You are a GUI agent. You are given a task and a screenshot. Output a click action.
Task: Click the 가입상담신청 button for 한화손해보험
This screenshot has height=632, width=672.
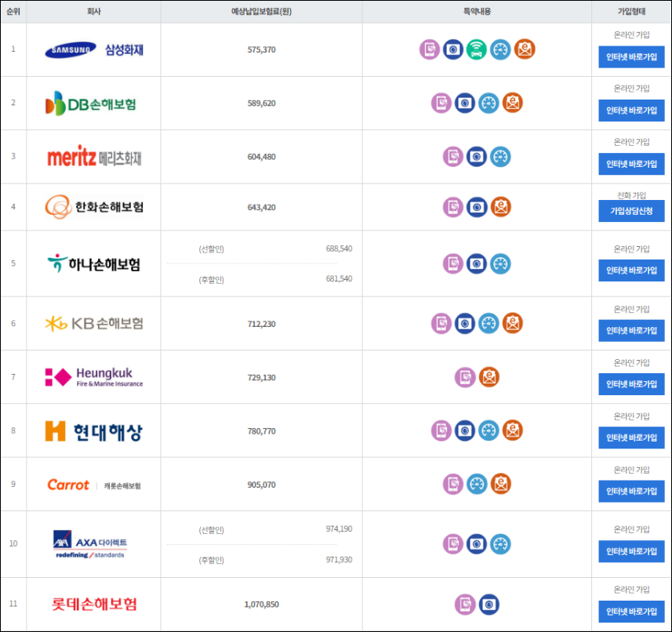coord(631,211)
